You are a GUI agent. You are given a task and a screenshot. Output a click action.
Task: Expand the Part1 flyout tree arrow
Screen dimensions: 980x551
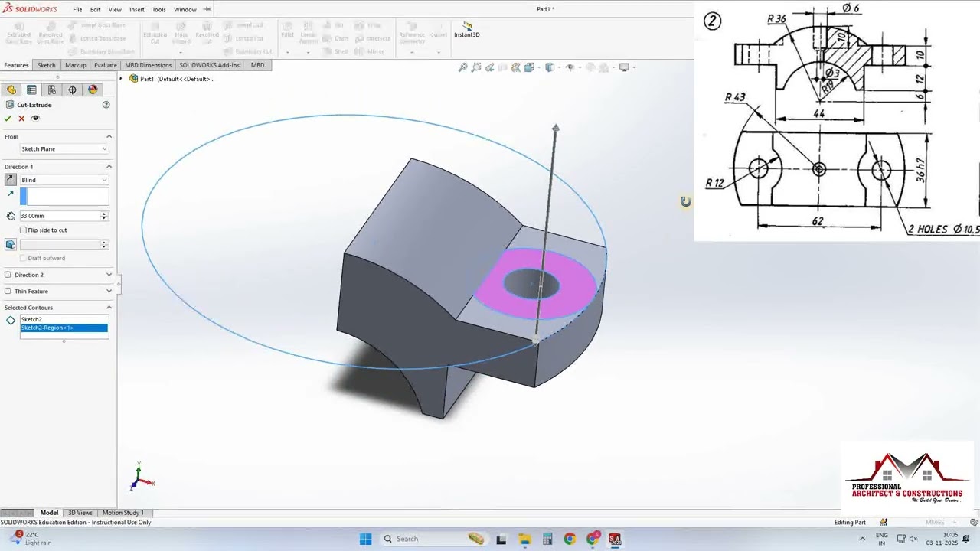pyautogui.click(x=122, y=79)
